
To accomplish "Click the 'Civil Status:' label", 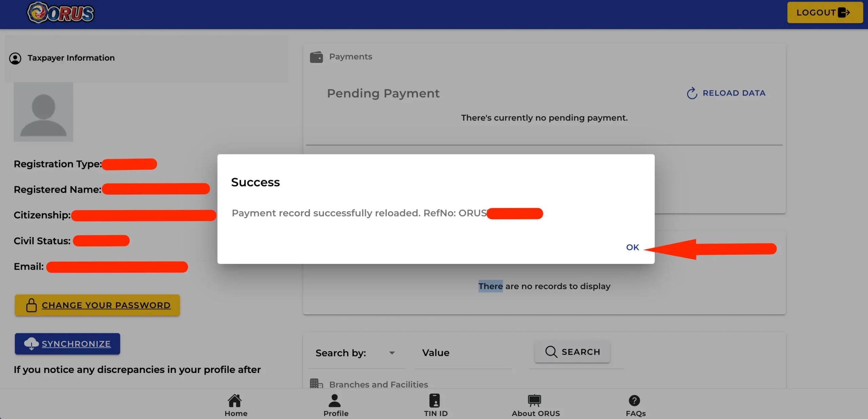I will point(42,241).
